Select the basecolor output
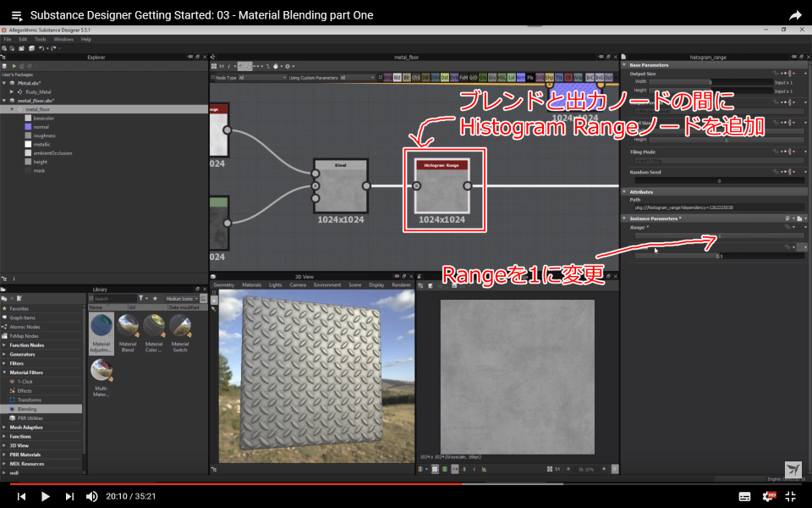This screenshot has width=812, height=508. pos(43,119)
